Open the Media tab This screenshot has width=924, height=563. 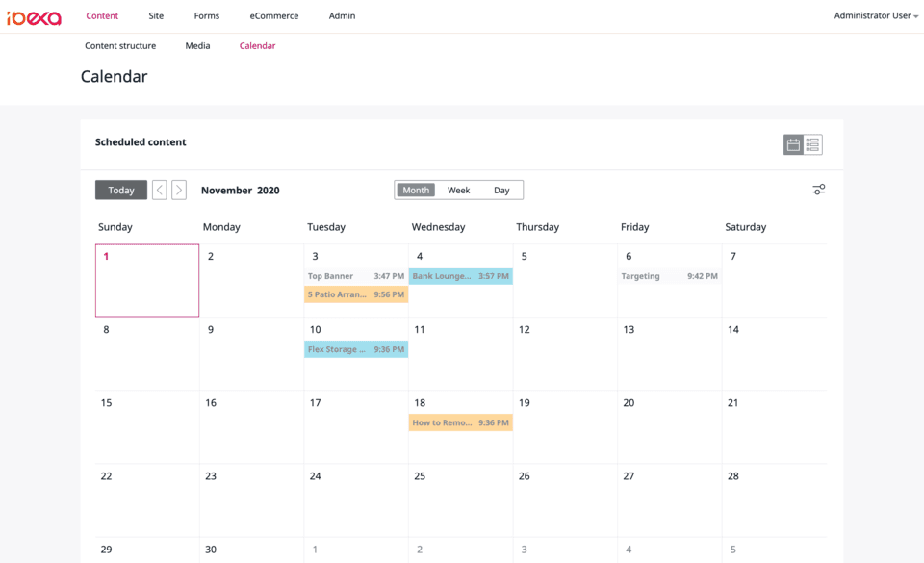click(197, 46)
